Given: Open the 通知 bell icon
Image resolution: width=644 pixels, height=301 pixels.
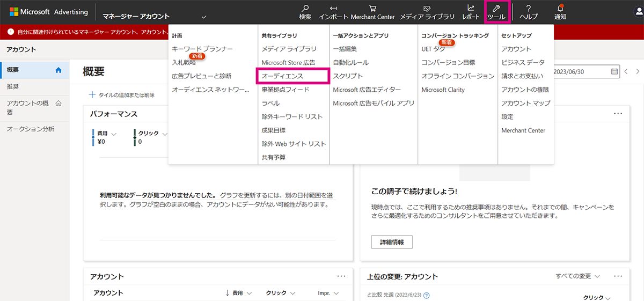Looking at the screenshot, I should pos(560,8).
